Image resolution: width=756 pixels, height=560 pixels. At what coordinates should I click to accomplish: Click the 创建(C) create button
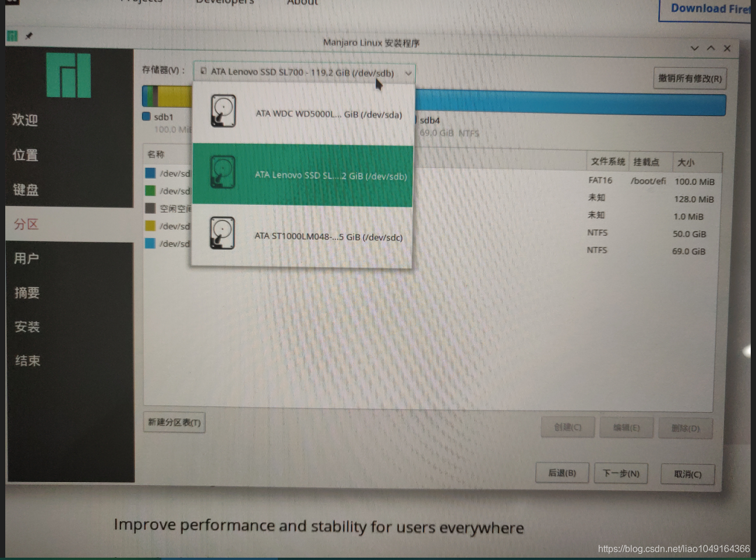[x=568, y=427]
